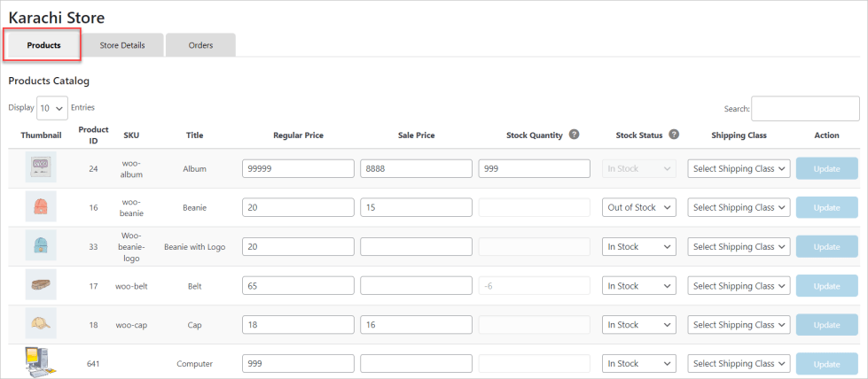This screenshot has width=868, height=379.
Task: Click the Beanie with Logo thumbnail
Action: click(x=41, y=246)
